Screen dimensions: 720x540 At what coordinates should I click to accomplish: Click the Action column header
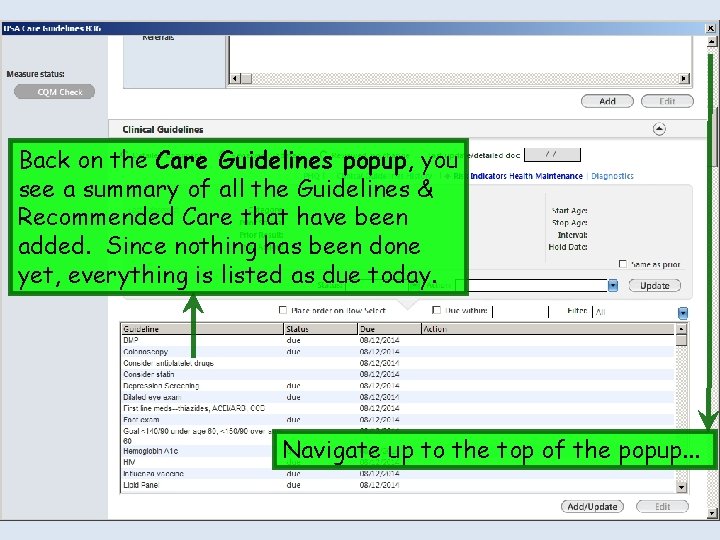(548, 329)
